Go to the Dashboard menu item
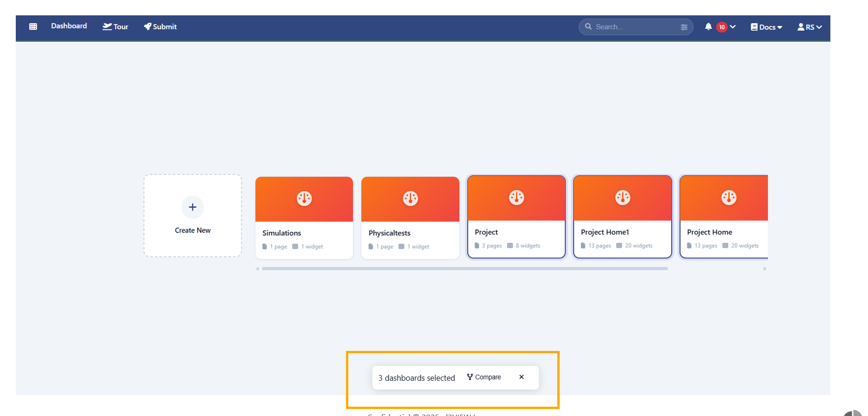868x416 pixels. [x=69, y=26]
